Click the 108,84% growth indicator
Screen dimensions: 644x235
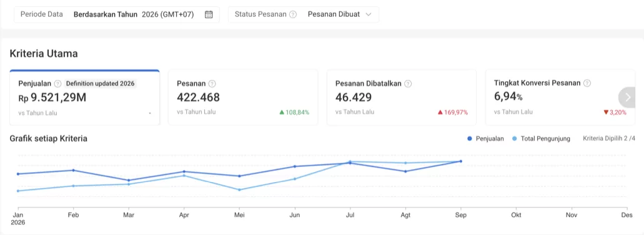pos(294,112)
